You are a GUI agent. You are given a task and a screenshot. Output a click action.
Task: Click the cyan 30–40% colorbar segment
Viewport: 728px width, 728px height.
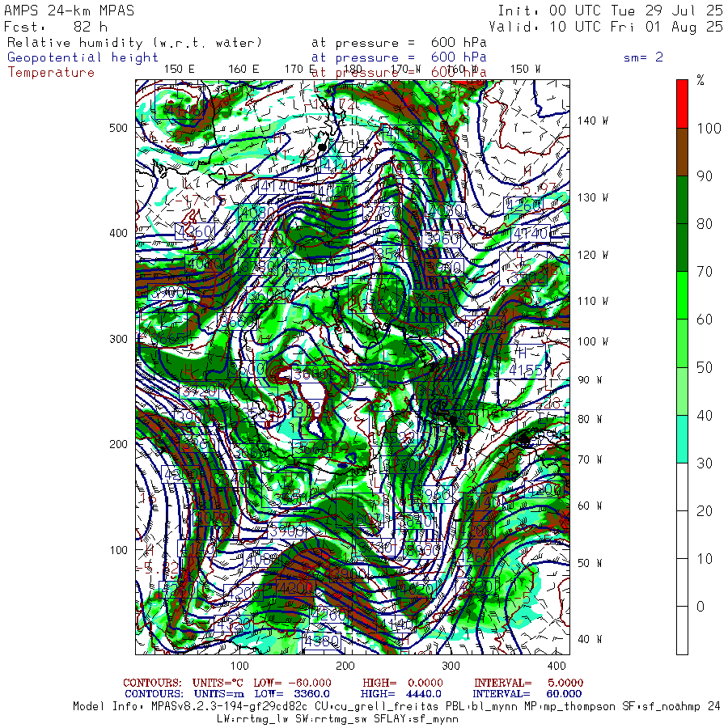coord(682,438)
